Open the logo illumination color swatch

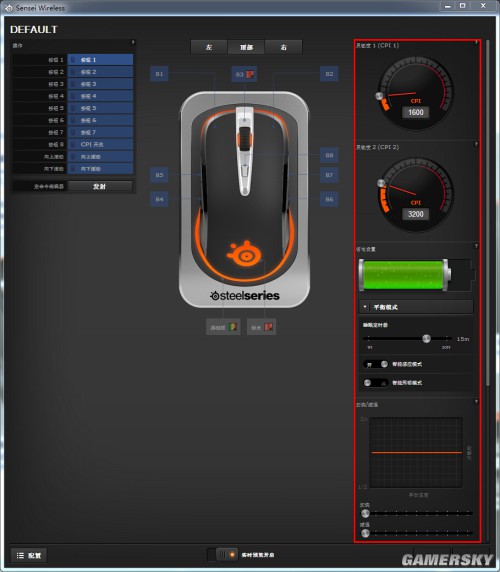click(x=268, y=327)
